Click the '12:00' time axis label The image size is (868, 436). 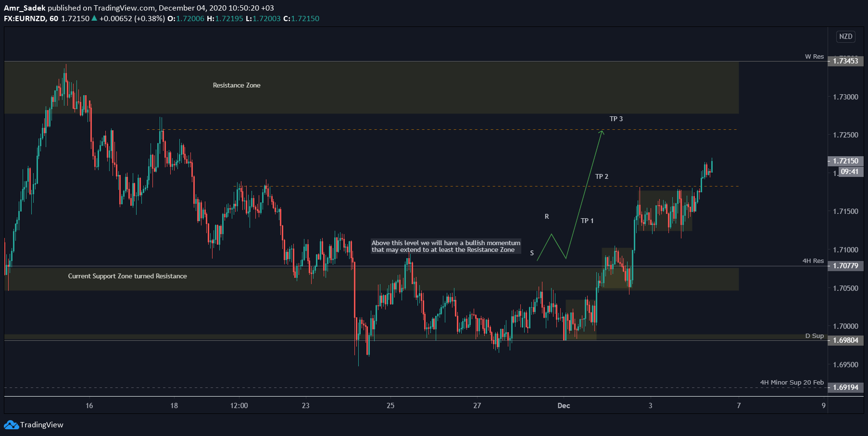tap(239, 406)
